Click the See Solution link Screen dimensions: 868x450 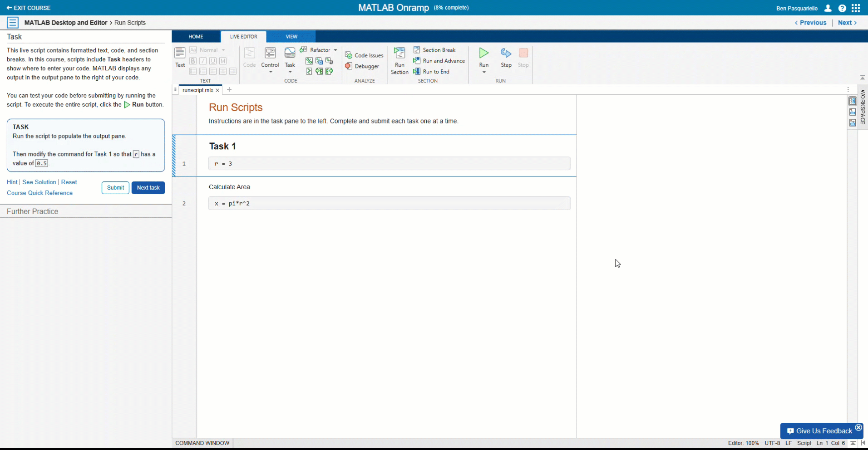coord(39,182)
